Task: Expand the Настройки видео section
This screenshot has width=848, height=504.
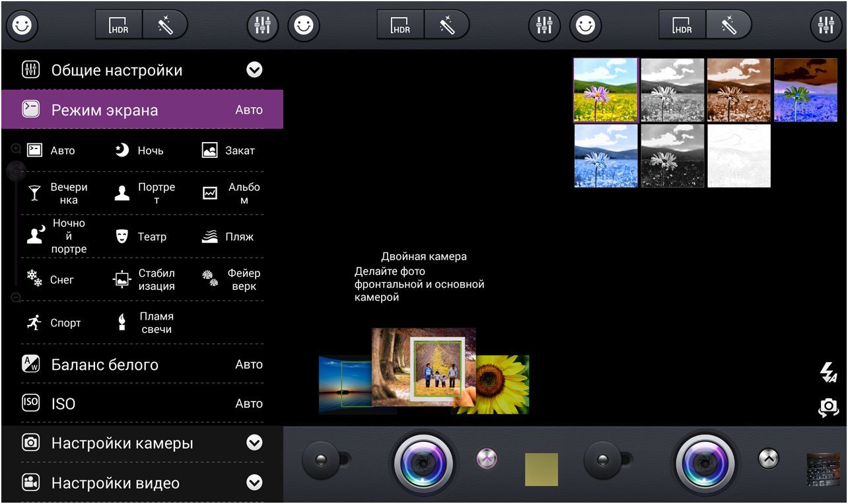Action: pos(254,483)
